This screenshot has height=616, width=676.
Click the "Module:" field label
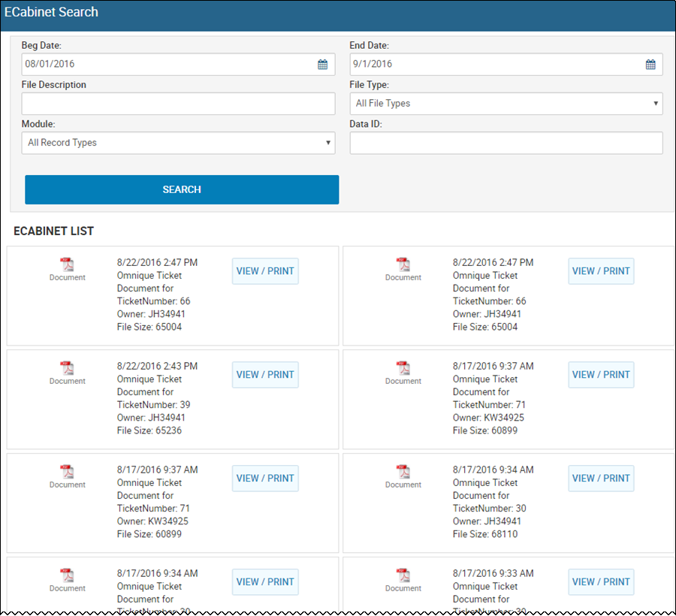pos(38,124)
